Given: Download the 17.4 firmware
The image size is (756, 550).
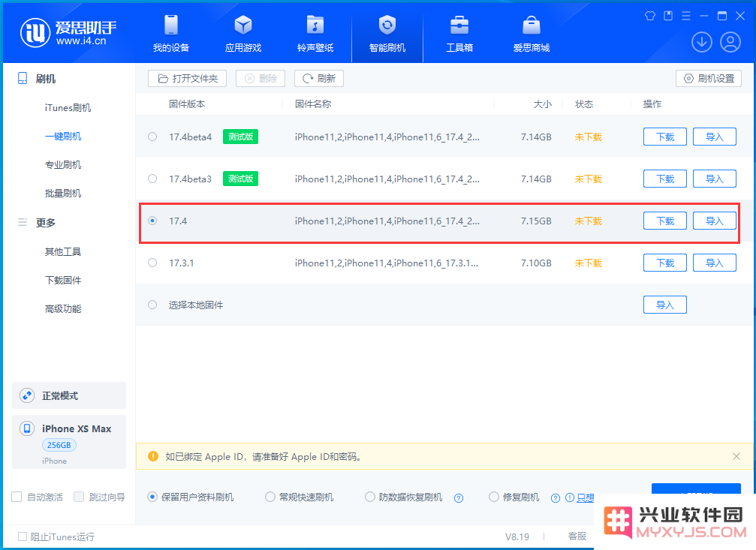Looking at the screenshot, I should pyautogui.click(x=665, y=221).
